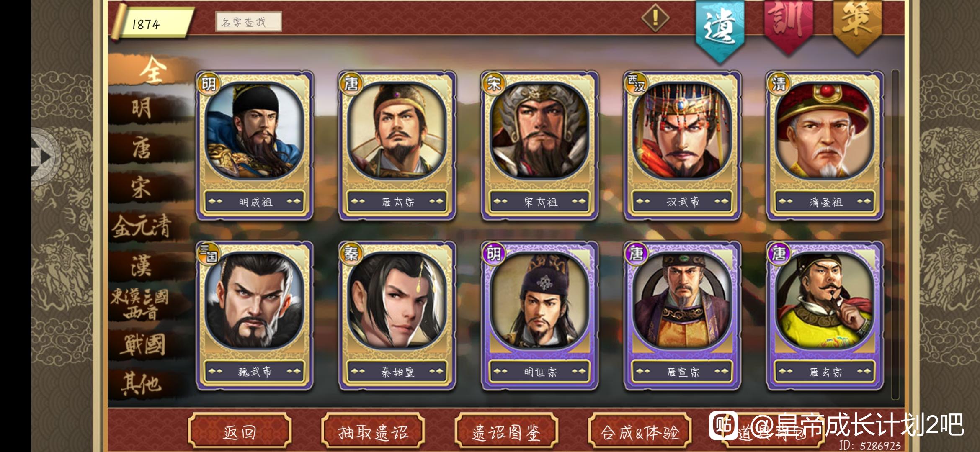980x452 pixels.
Task: Select the 明成祖 emperor card
Action: [x=254, y=145]
